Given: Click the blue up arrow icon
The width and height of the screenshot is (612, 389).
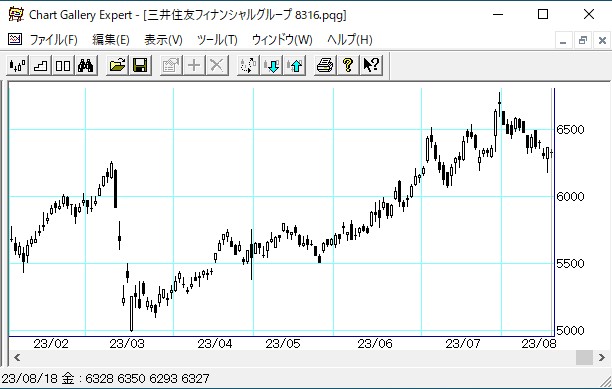Looking at the screenshot, I should pyautogui.click(x=295, y=65).
